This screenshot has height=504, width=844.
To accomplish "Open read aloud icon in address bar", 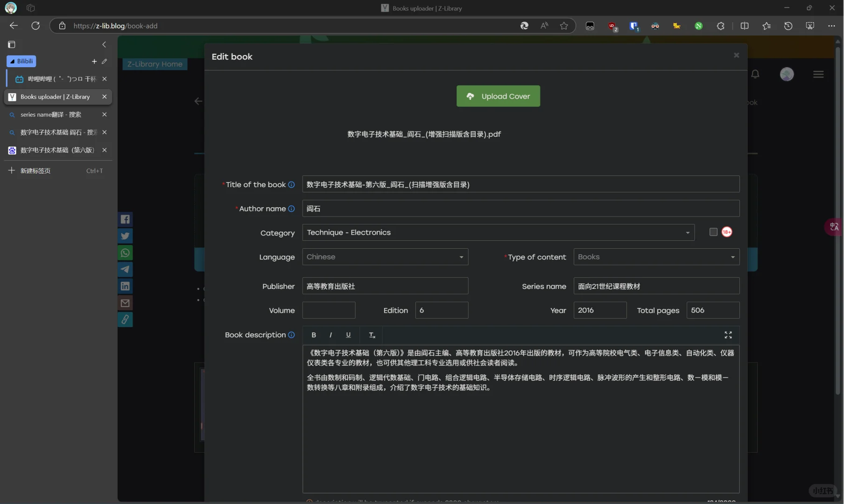I will [544, 26].
